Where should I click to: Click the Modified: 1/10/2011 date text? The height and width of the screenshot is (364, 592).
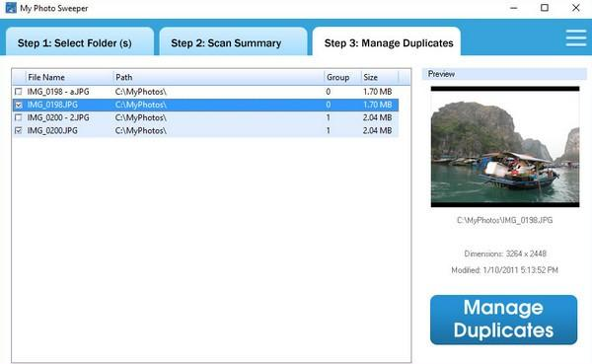(x=505, y=270)
